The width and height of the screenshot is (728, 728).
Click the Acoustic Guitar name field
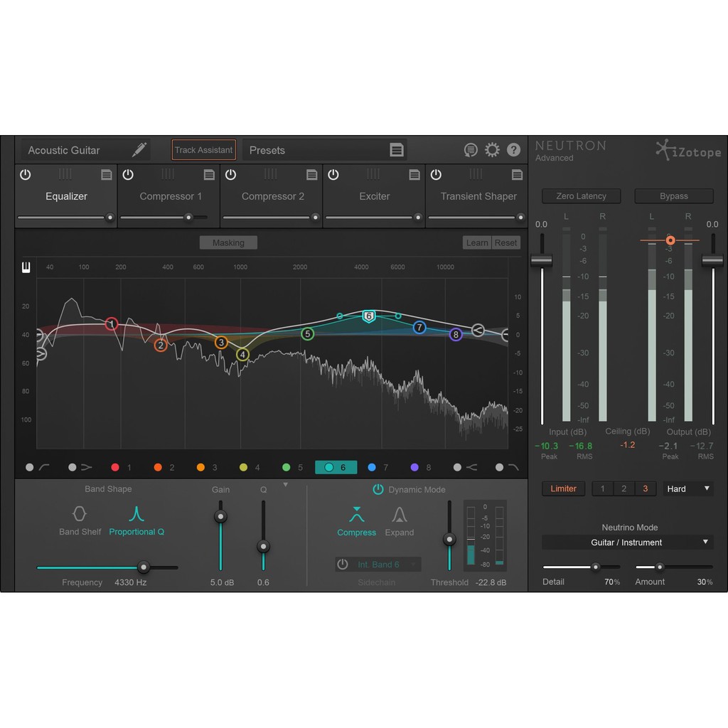click(85, 150)
